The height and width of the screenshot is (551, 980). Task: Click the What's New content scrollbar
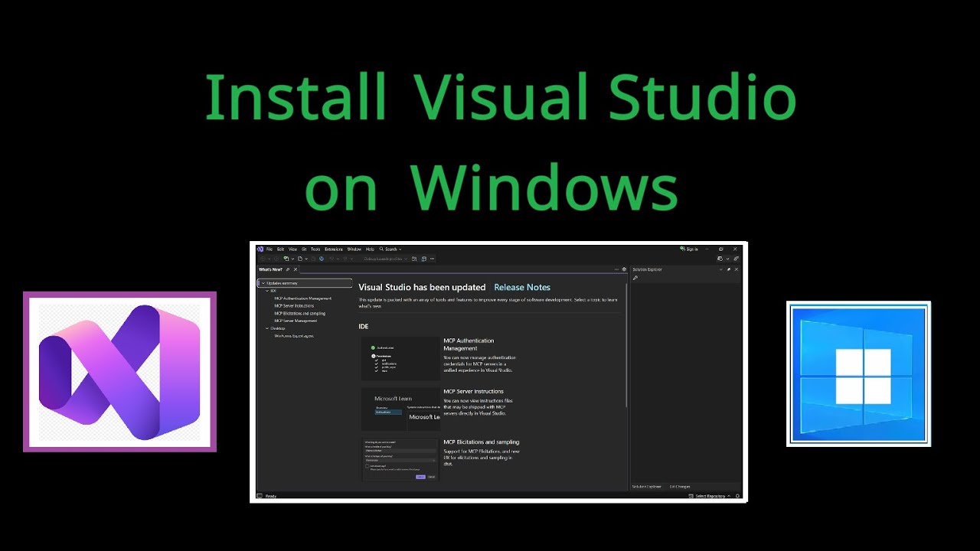(626, 344)
